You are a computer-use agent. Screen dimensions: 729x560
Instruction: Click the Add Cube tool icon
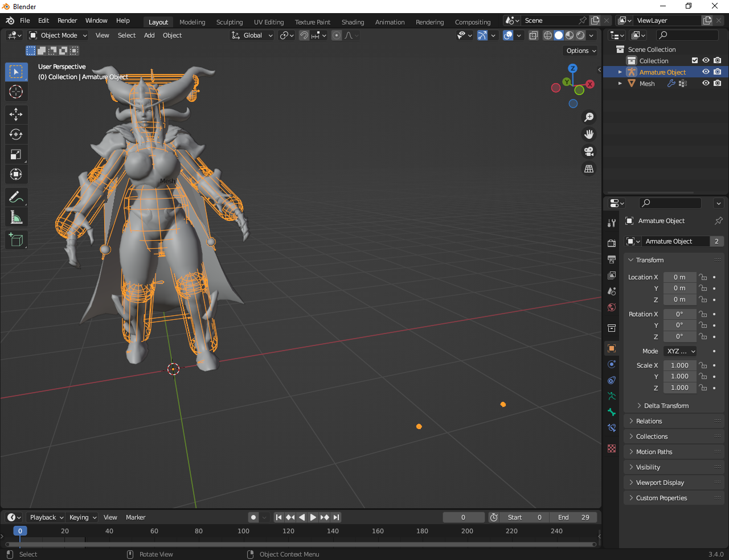click(16, 240)
